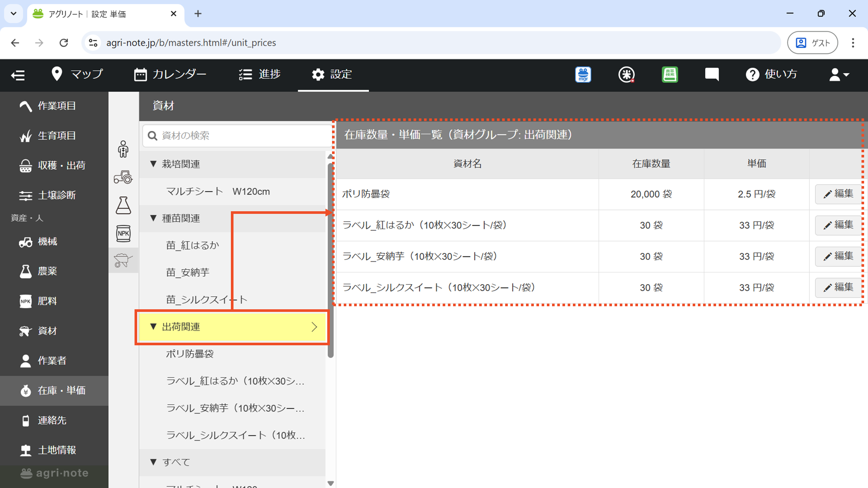Collapse the すべて group
Viewport: 868px width, 488px height.
coord(153,462)
